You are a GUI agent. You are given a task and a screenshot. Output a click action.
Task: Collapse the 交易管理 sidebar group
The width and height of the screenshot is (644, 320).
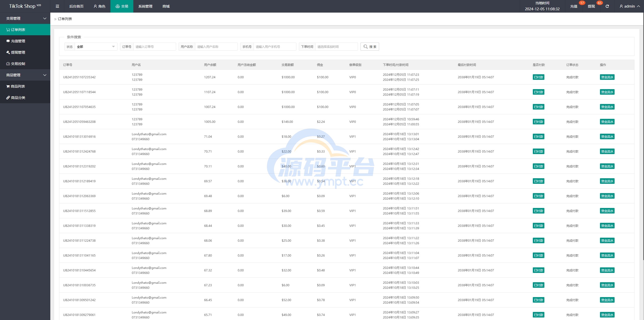tap(25, 18)
